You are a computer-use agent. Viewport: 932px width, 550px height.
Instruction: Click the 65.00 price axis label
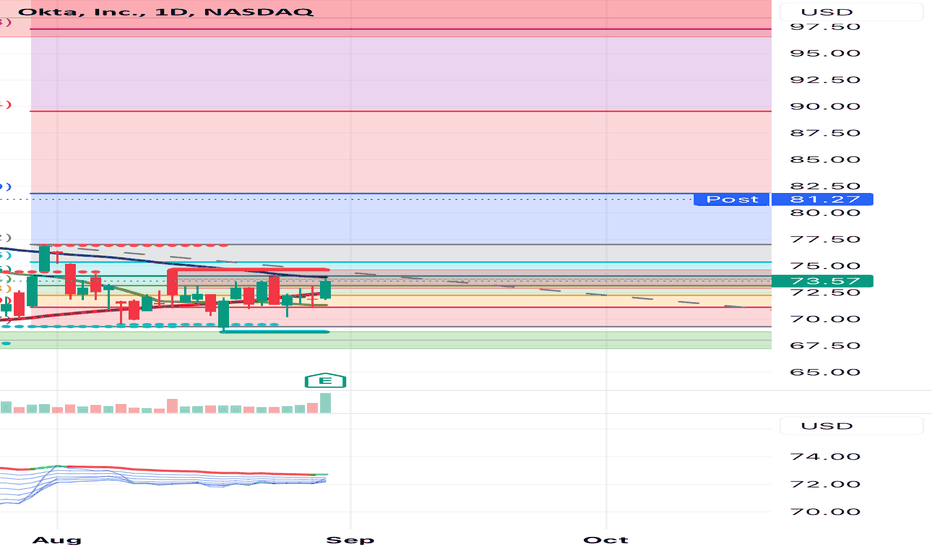(x=825, y=372)
